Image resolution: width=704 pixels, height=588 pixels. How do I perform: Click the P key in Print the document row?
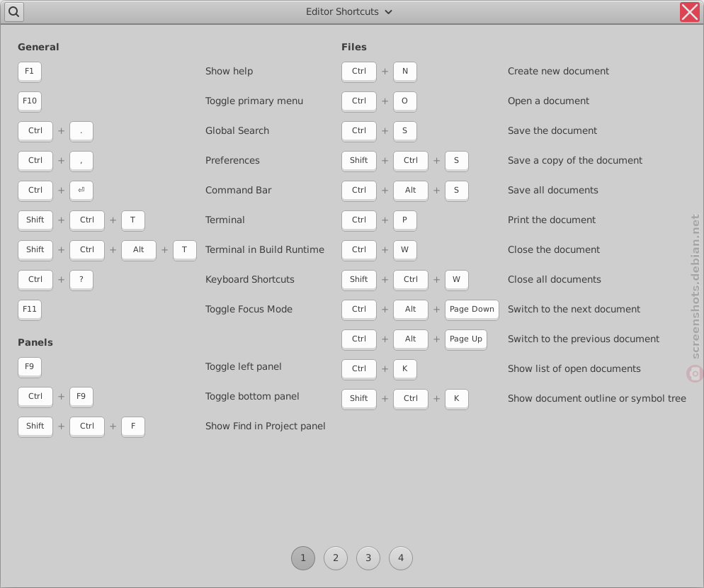click(x=405, y=220)
